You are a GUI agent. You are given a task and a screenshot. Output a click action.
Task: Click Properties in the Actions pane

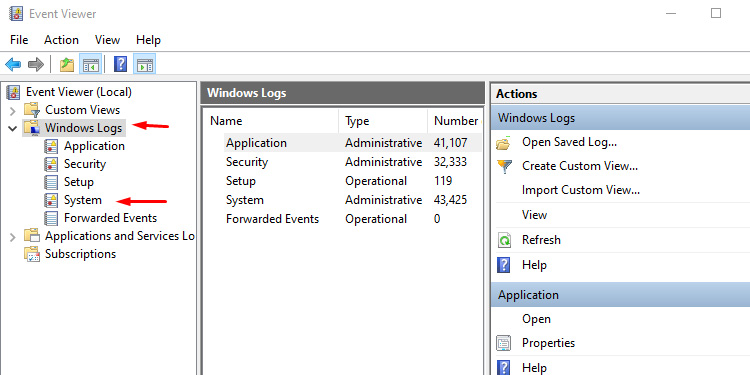coord(548,343)
